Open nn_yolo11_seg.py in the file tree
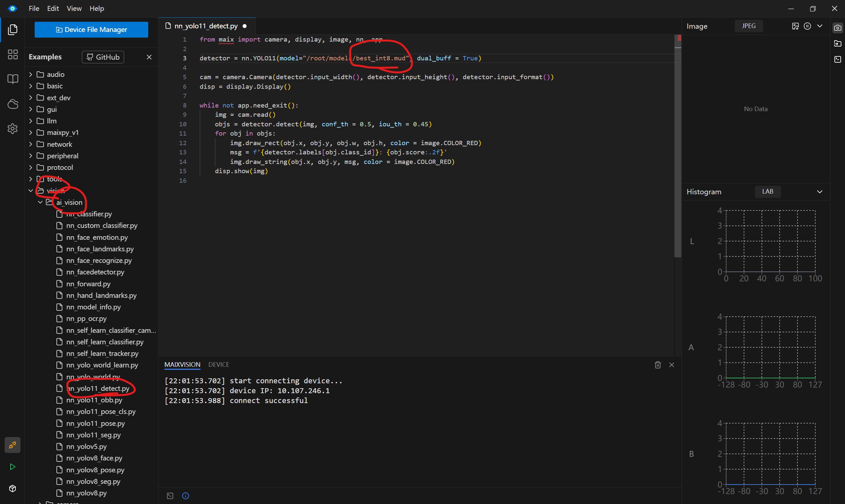Image resolution: width=845 pixels, height=504 pixels. coord(93,435)
